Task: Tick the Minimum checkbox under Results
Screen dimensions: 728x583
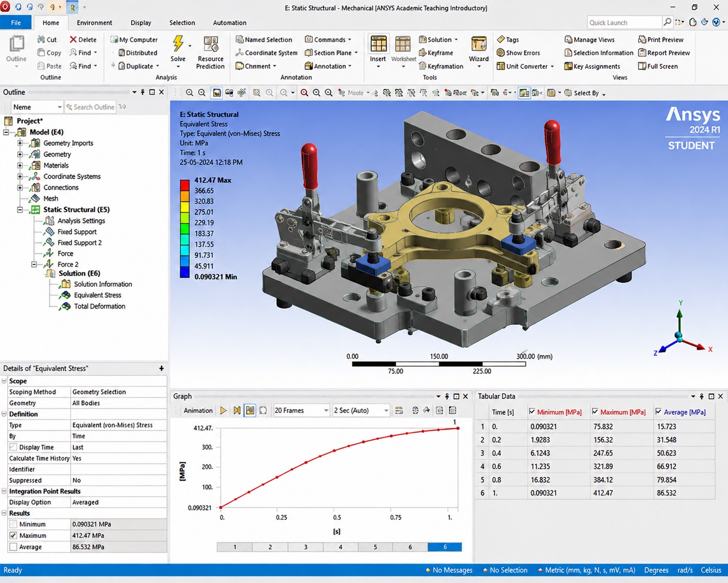Action: (14, 524)
